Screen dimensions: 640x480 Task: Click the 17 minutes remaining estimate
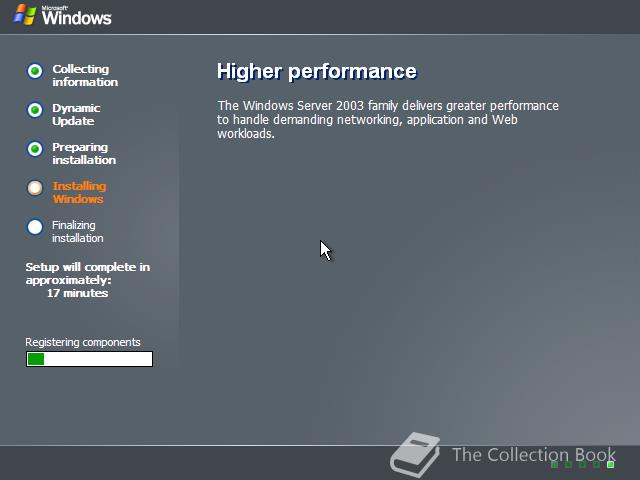(78, 293)
